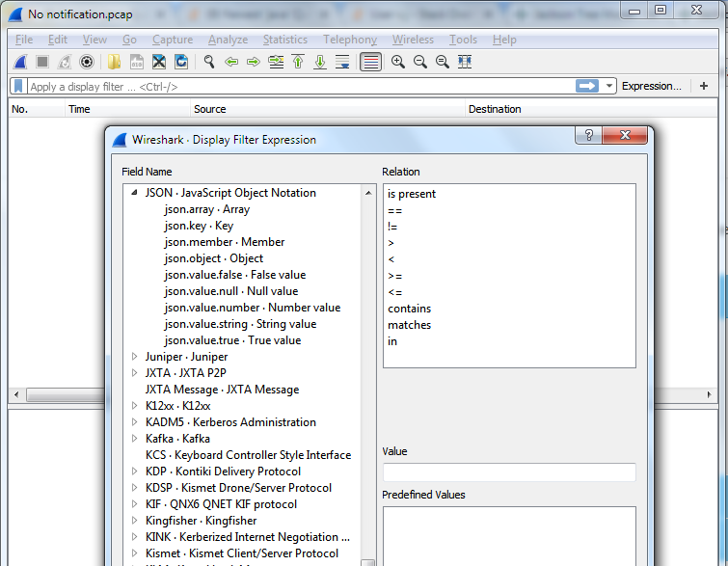Click packet list horizontal scrollbar right arrow
Image resolution: width=728 pixels, height=566 pixels.
click(x=709, y=394)
